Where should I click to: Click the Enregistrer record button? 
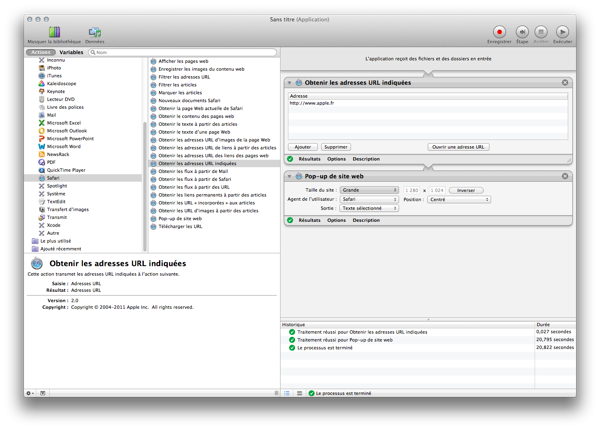498,32
